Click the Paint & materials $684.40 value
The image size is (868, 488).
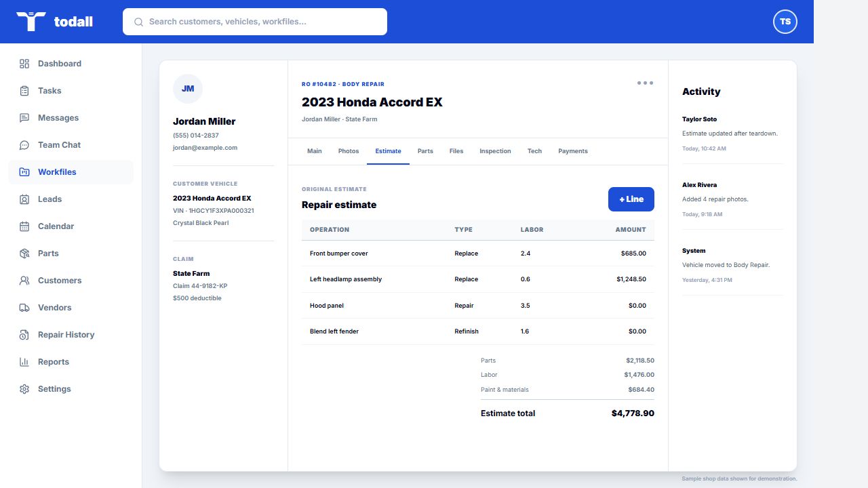pos(642,390)
